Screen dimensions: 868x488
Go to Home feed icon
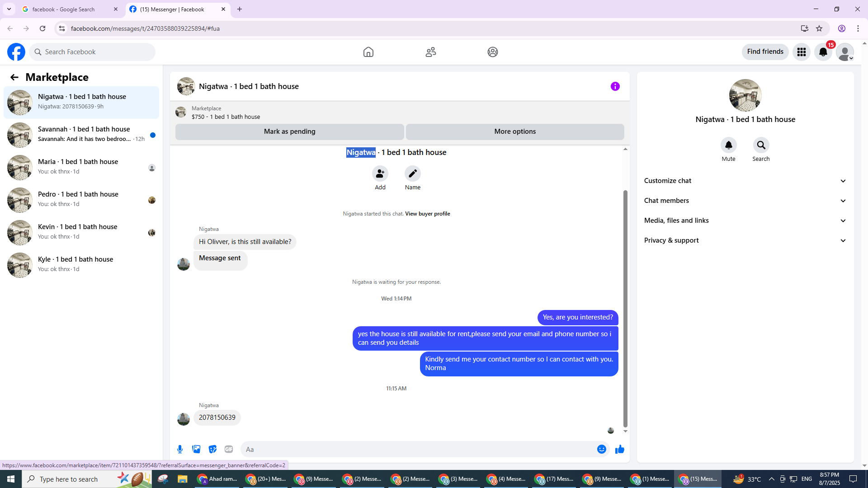(368, 52)
